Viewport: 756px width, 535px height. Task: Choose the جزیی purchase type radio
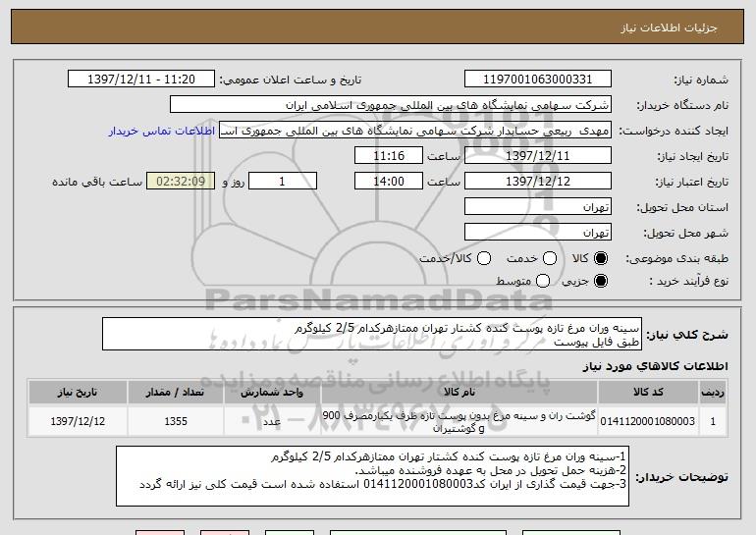pos(601,281)
